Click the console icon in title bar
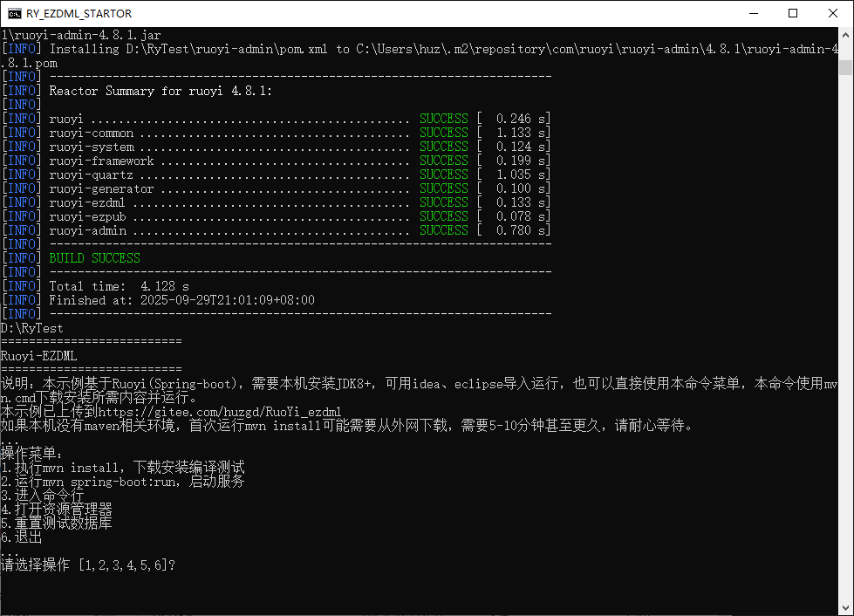The width and height of the screenshot is (854, 616). (15, 13)
